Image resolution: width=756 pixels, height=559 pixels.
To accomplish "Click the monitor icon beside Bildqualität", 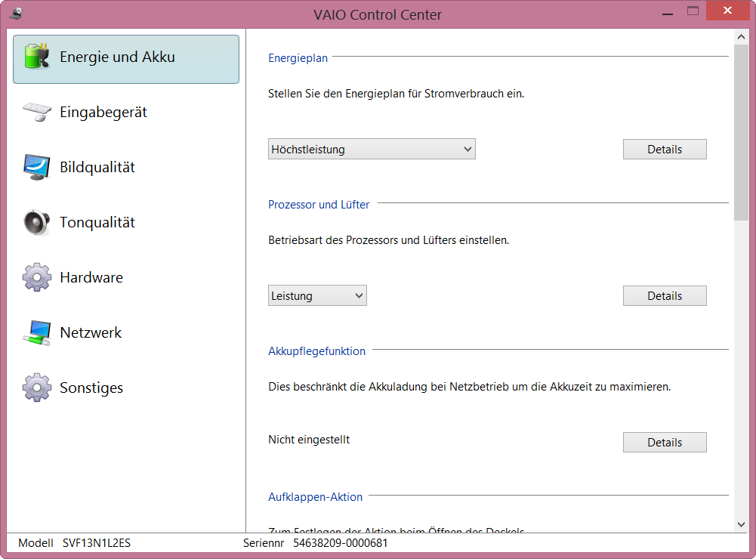I will (x=37, y=167).
